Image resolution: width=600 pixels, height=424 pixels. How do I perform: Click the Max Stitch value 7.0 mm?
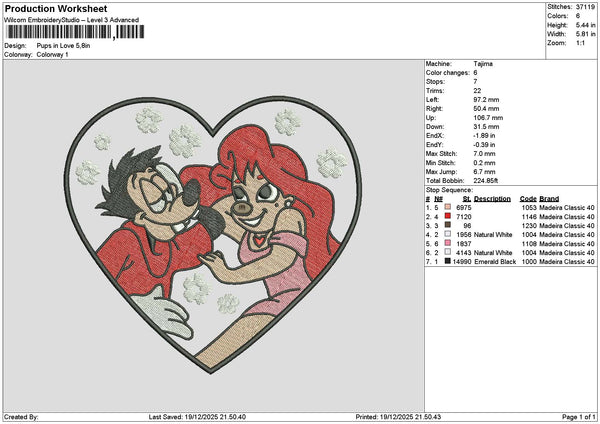[x=484, y=154]
